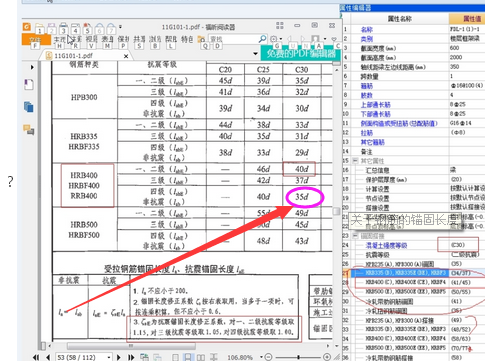This screenshot has height=361, width=485.
Task: Click the zoom in plus button
Action: click(x=327, y=357)
